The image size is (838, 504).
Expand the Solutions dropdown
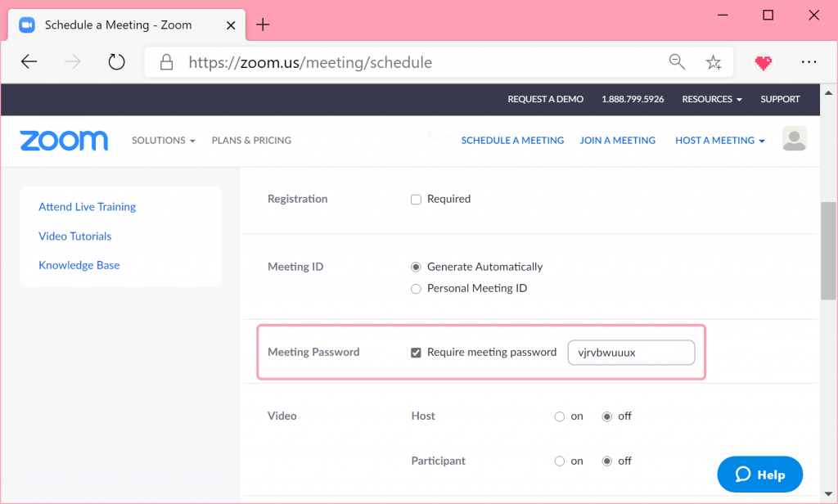[x=164, y=140]
